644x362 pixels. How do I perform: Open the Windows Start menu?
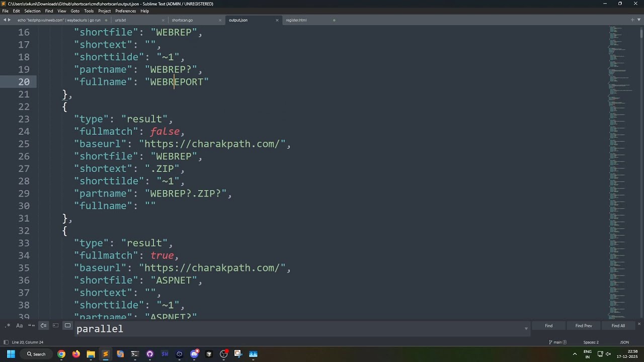pos(11,354)
